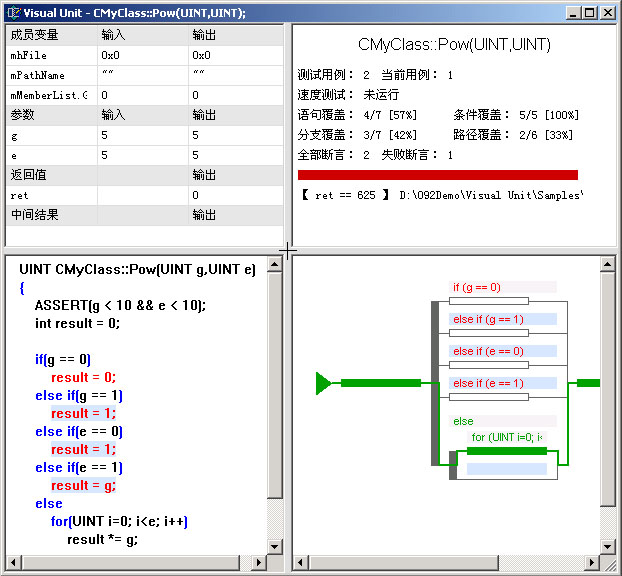Click the code line 'int result = 0;'
This screenshot has width=622, height=576.
(x=77, y=323)
